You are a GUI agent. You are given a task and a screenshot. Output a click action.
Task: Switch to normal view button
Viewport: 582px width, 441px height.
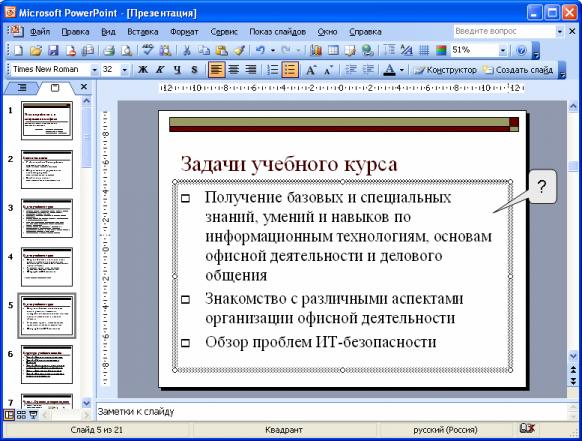tap(9, 415)
